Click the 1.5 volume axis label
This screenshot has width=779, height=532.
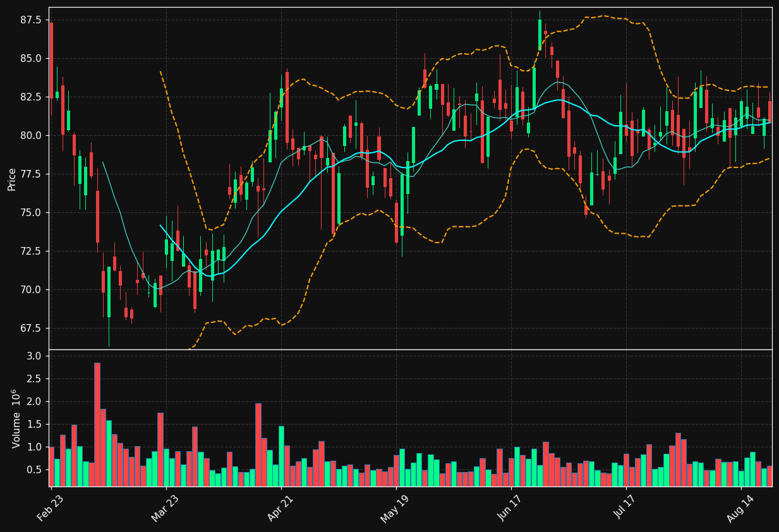click(35, 425)
